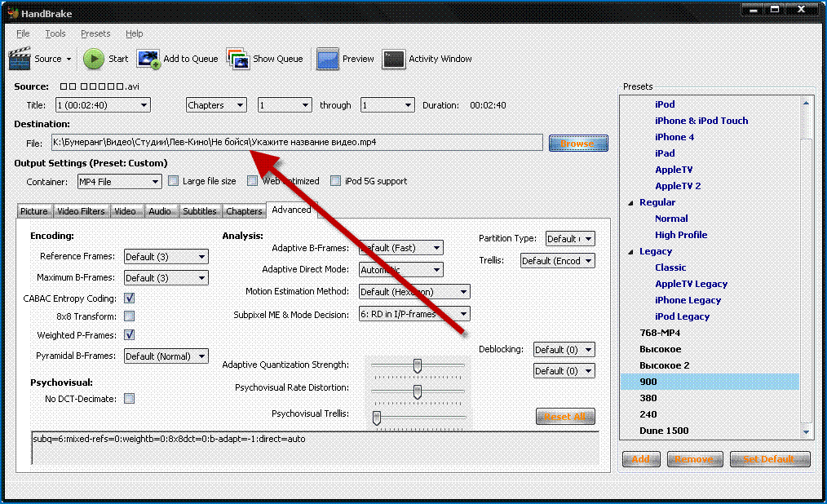Open the Presets menu

coord(95,33)
